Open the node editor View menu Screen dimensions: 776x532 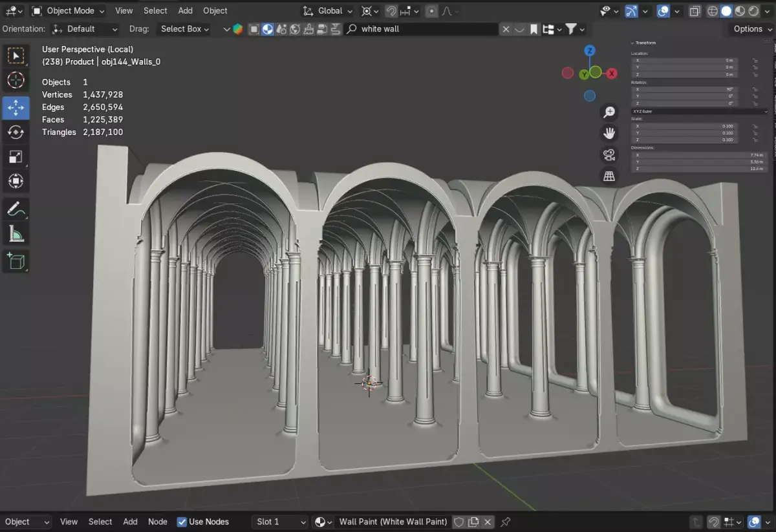(x=69, y=522)
